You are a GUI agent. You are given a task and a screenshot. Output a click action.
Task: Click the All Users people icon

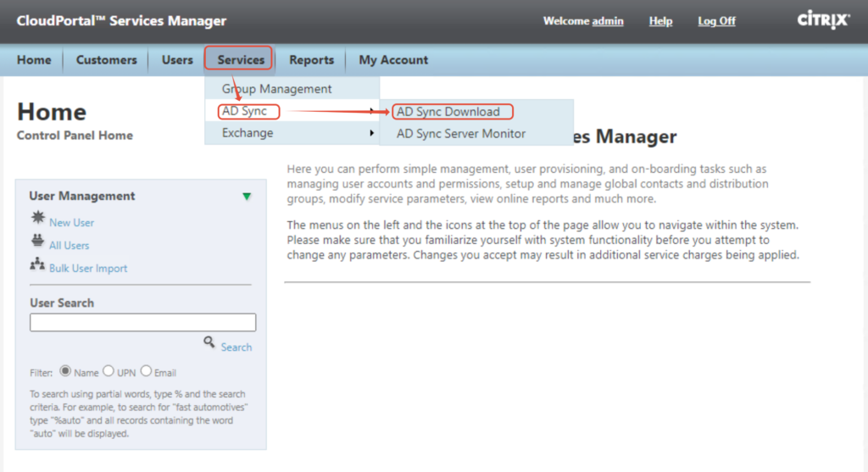click(37, 241)
